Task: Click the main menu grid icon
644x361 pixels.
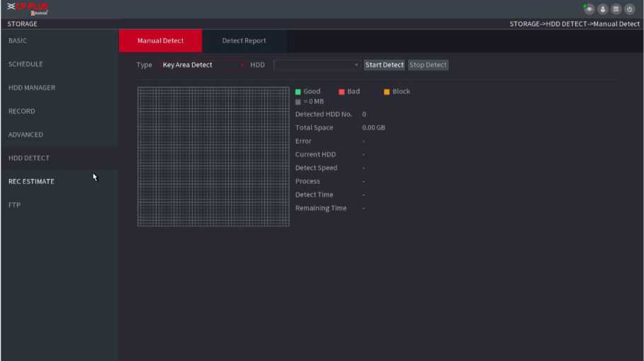Action: [617, 9]
